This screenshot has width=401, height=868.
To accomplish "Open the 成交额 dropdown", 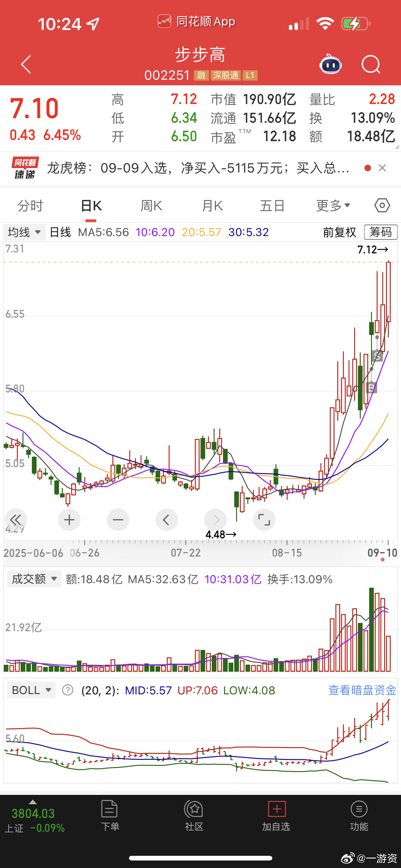I will pos(34,579).
